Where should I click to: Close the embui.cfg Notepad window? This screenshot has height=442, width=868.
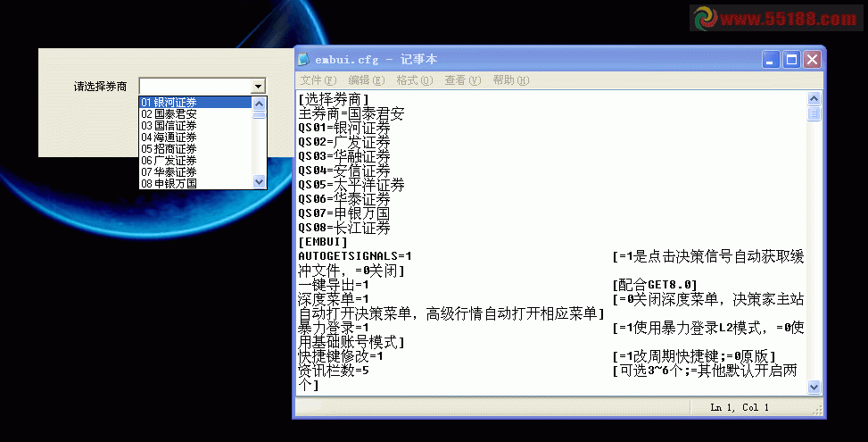tap(812, 59)
